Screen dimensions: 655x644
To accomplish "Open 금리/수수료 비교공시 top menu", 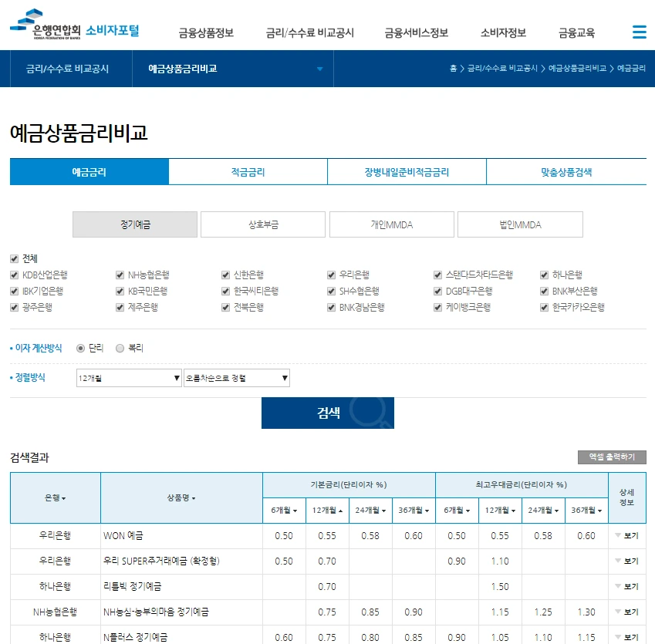I will click(309, 33).
